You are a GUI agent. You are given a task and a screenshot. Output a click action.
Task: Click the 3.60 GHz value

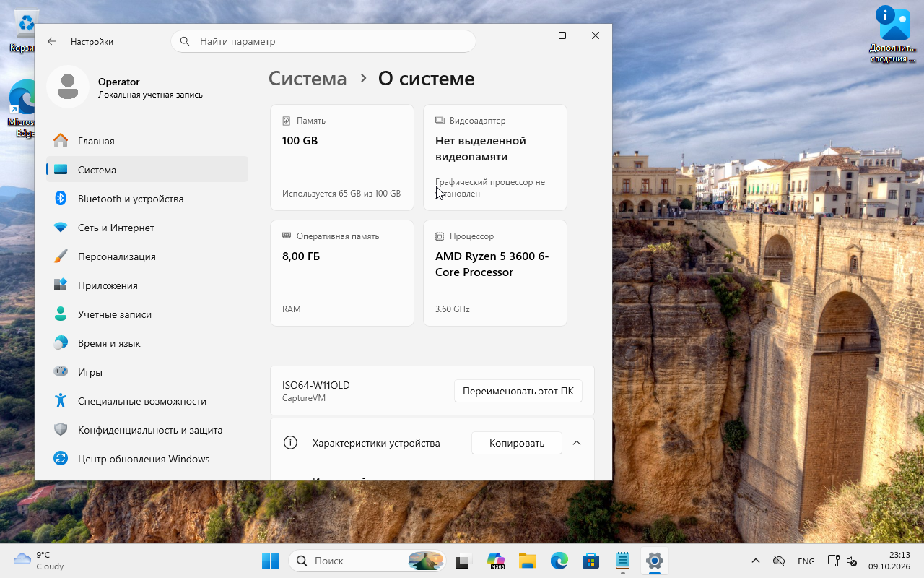tap(453, 309)
